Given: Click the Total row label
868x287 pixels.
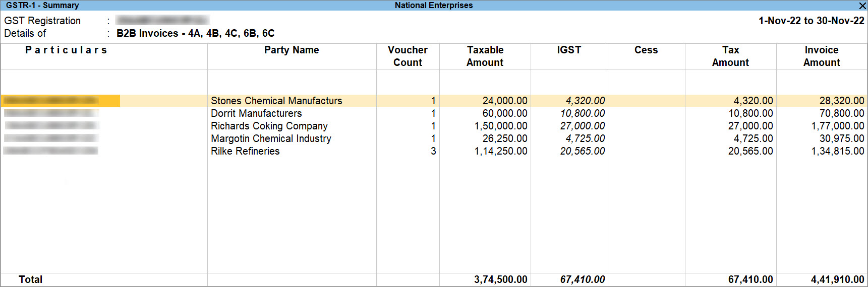Looking at the screenshot, I should coord(30,279).
